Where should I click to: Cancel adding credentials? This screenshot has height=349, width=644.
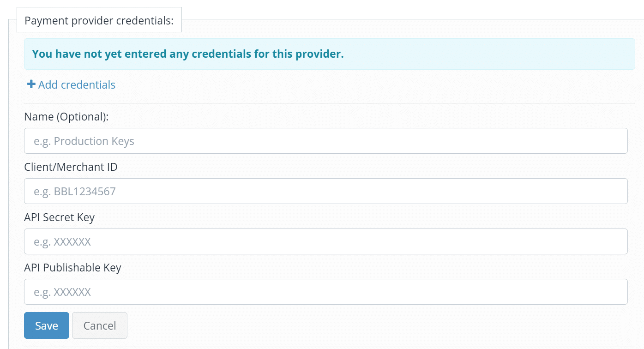point(100,325)
